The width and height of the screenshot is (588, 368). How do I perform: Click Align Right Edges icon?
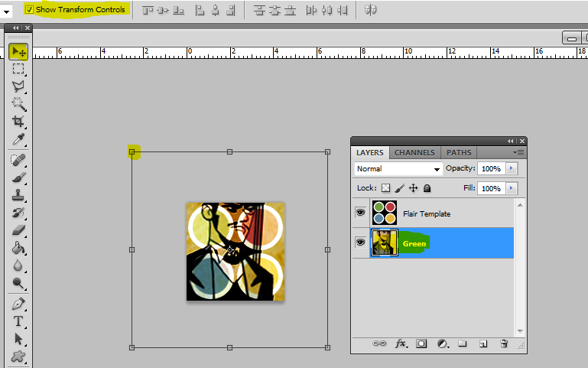[231, 11]
